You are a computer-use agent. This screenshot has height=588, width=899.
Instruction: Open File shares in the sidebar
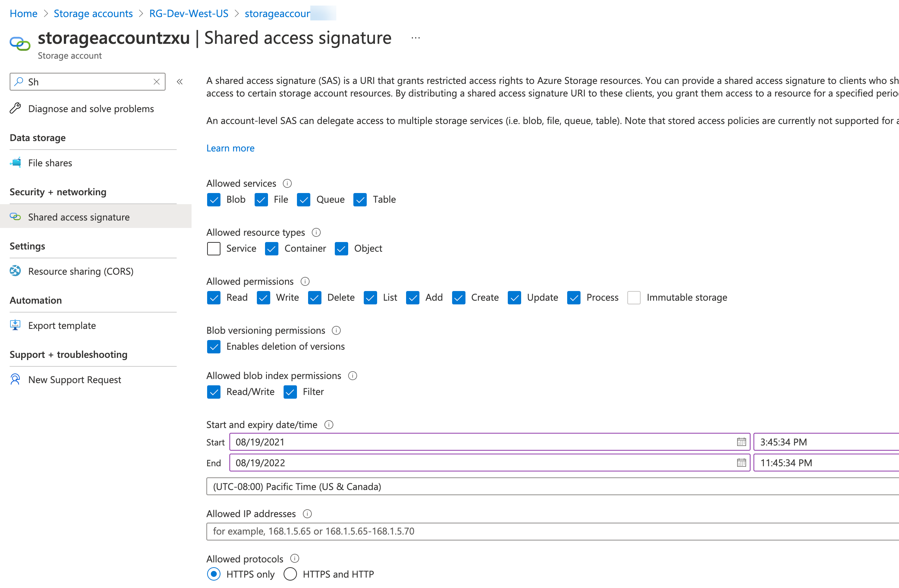click(50, 163)
